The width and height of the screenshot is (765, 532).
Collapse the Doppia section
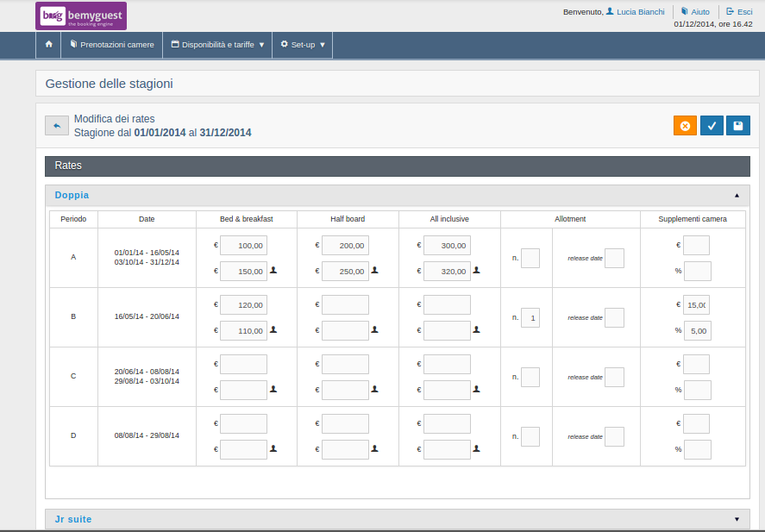(x=737, y=196)
